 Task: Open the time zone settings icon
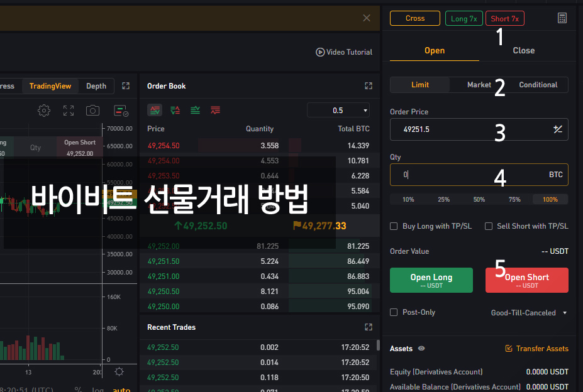(119, 371)
